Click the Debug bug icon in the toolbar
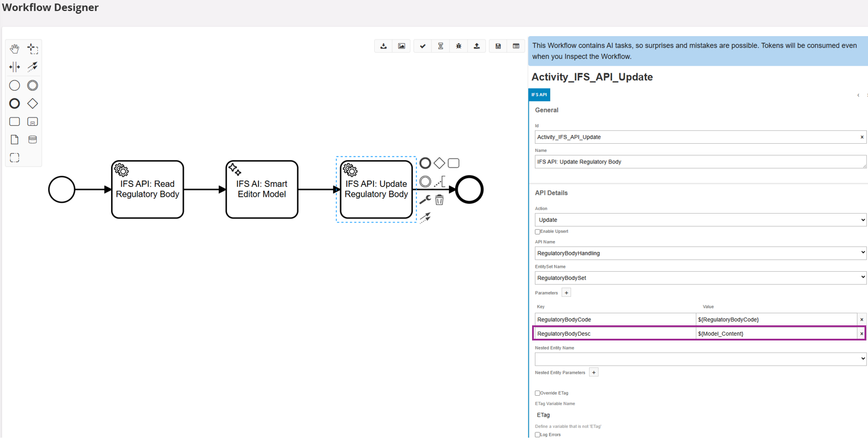868x440 pixels. click(x=458, y=45)
